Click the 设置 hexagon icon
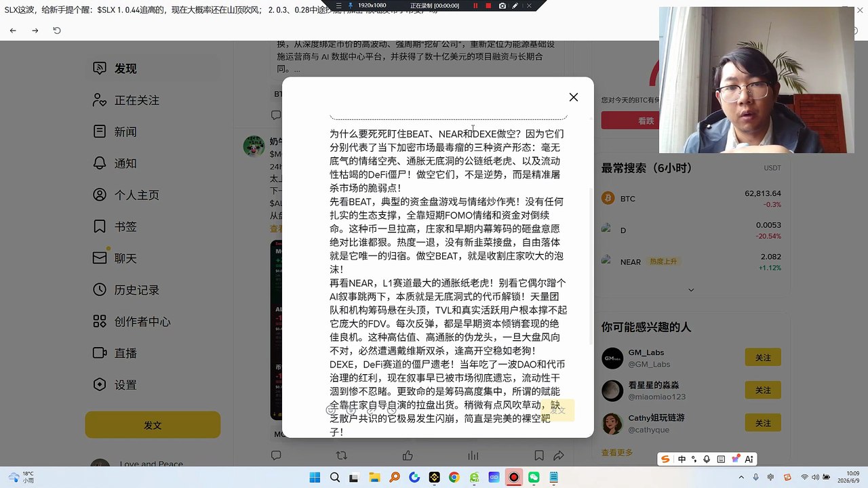Viewport: 868px width, 488px height. (x=100, y=384)
